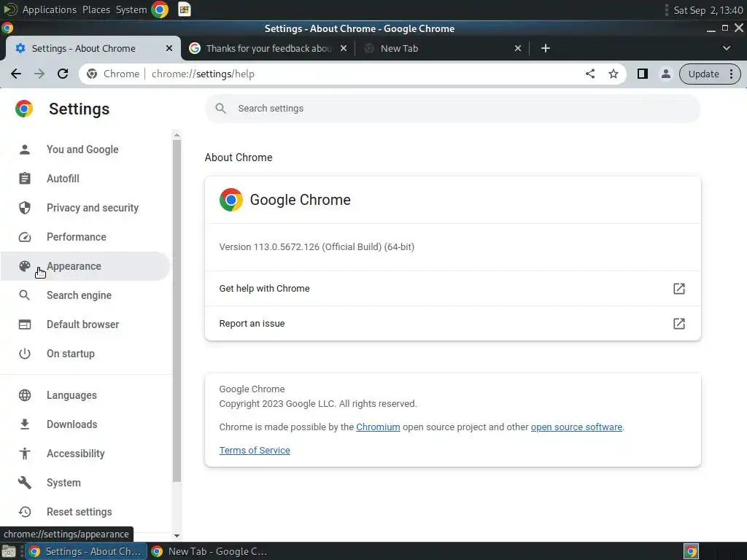Click Chrome icon in bottom-right panel tray
Image resolution: width=747 pixels, height=560 pixels.
(691, 551)
